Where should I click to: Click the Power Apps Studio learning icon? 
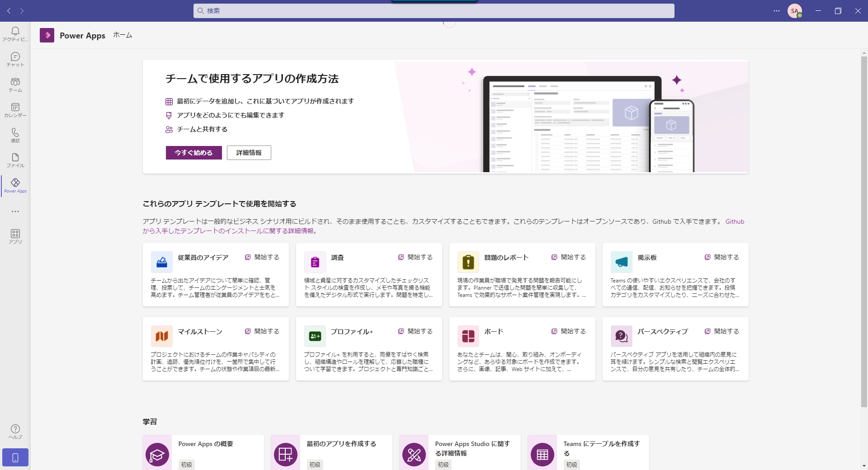414,454
